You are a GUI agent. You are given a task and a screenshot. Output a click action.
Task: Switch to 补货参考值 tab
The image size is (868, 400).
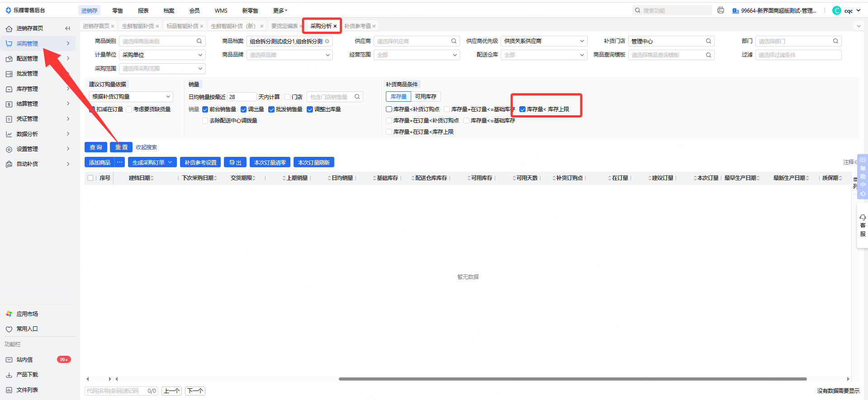click(x=357, y=26)
